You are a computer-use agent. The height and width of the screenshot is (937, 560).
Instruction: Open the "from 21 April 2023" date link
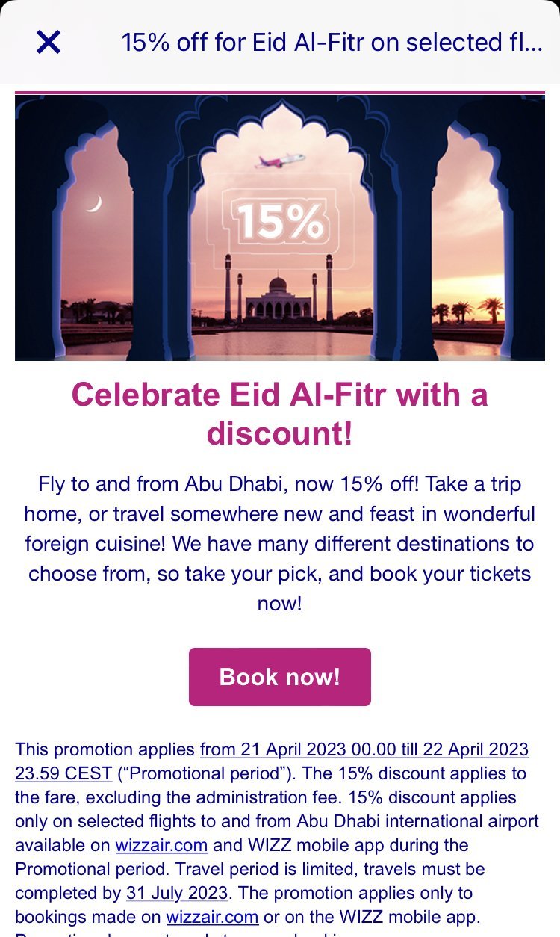pos(364,749)
